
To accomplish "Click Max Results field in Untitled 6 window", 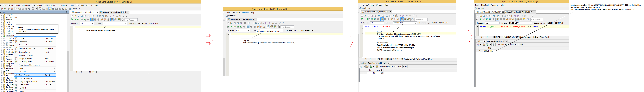I will click(288, 27).
